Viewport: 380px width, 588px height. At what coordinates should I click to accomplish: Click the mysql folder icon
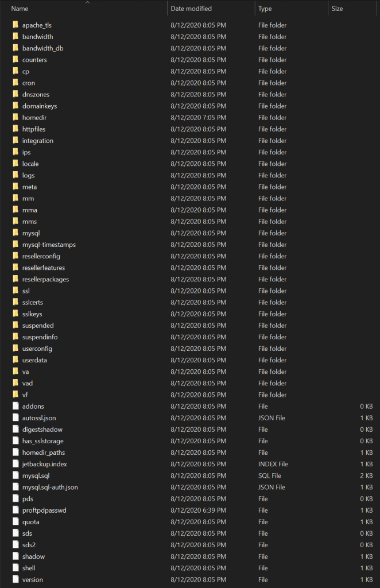tap(15, 233)
